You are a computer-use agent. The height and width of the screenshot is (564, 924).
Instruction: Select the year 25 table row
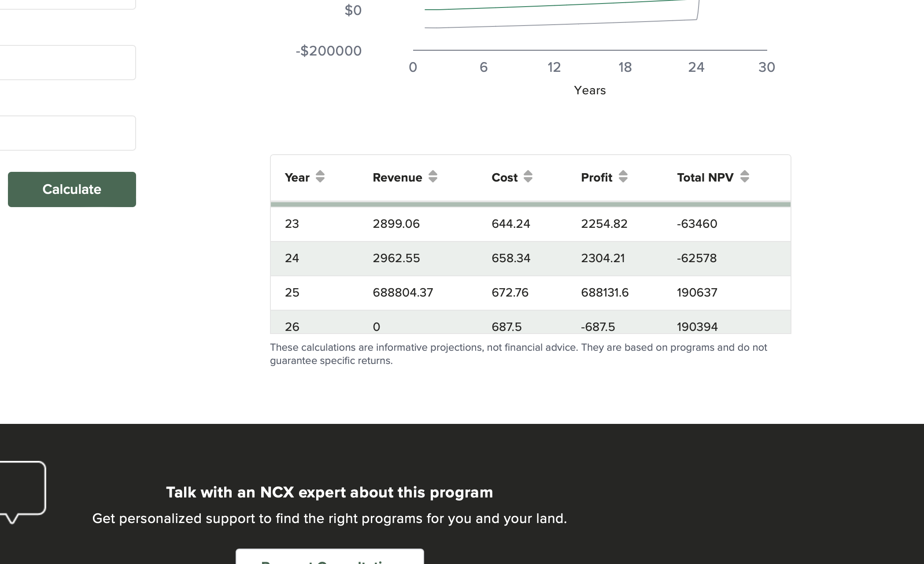click(531, 293)
